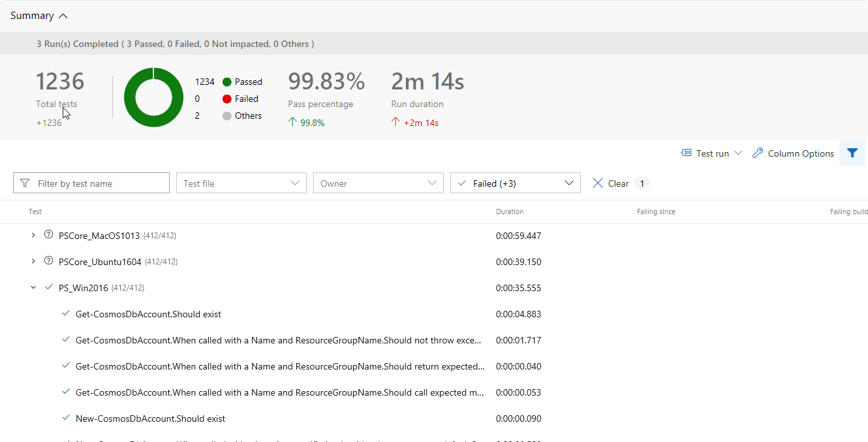868x442 pixels.
Task: Click the green Passed legend dot
Action: 227,82
